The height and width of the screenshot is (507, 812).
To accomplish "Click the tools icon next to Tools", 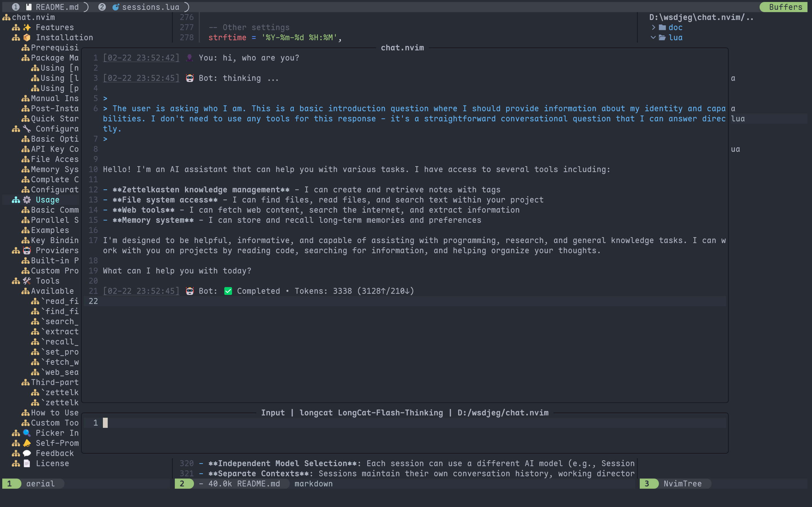I will tap(27, 281).
